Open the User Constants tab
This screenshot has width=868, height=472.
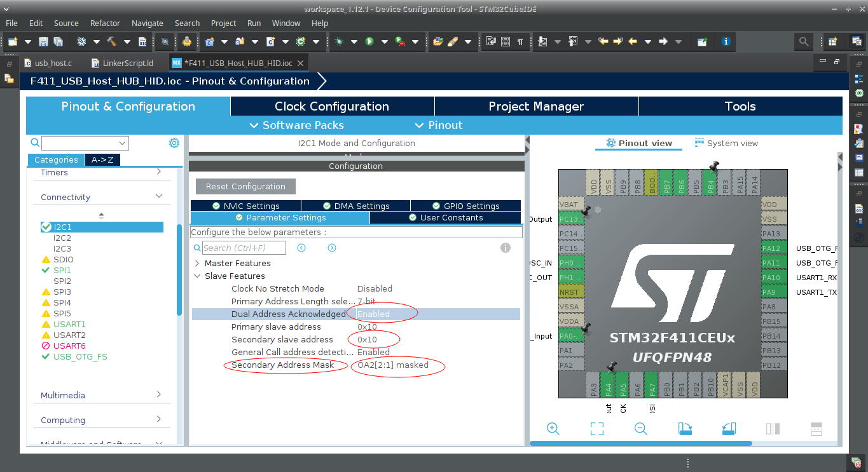point(445,217)
